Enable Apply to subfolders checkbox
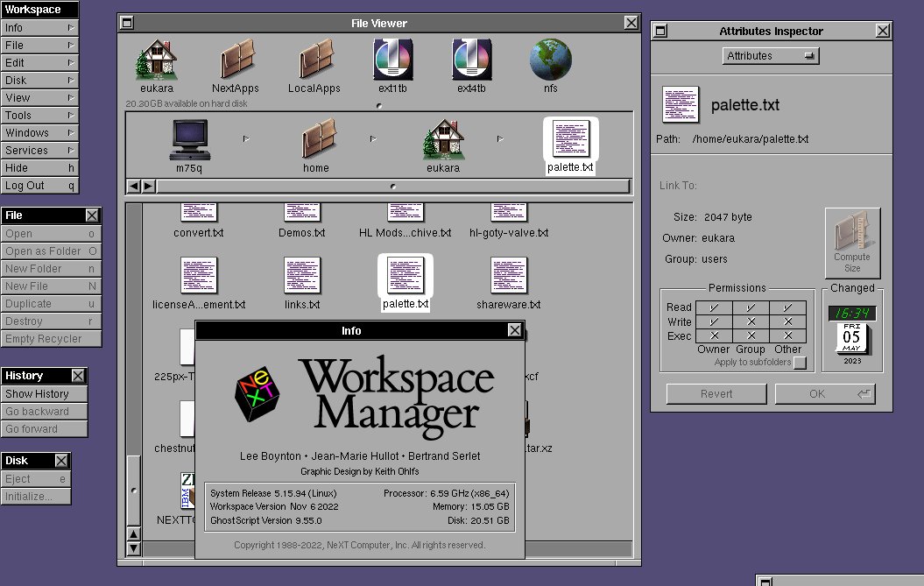 click(x=799, y=363)
